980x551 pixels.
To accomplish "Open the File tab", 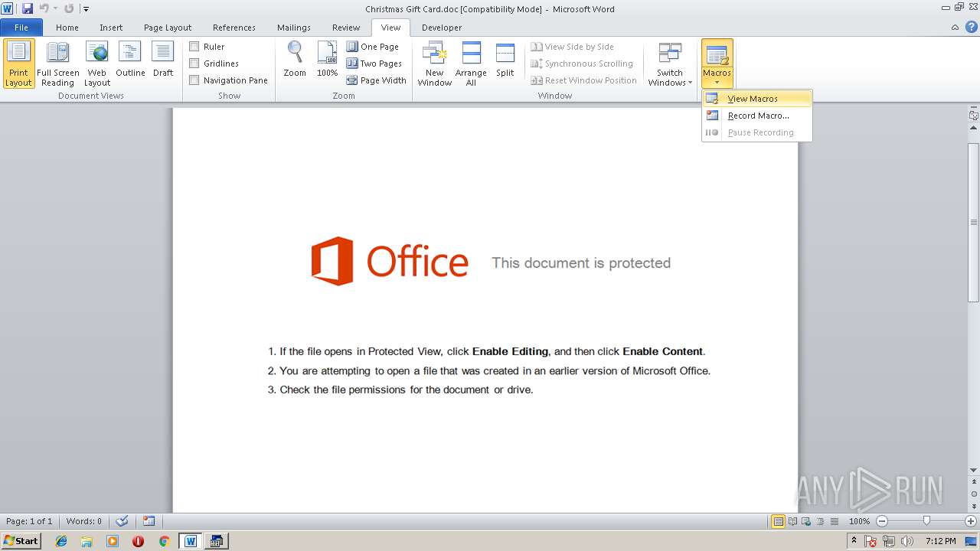I will tap(21, 28).
